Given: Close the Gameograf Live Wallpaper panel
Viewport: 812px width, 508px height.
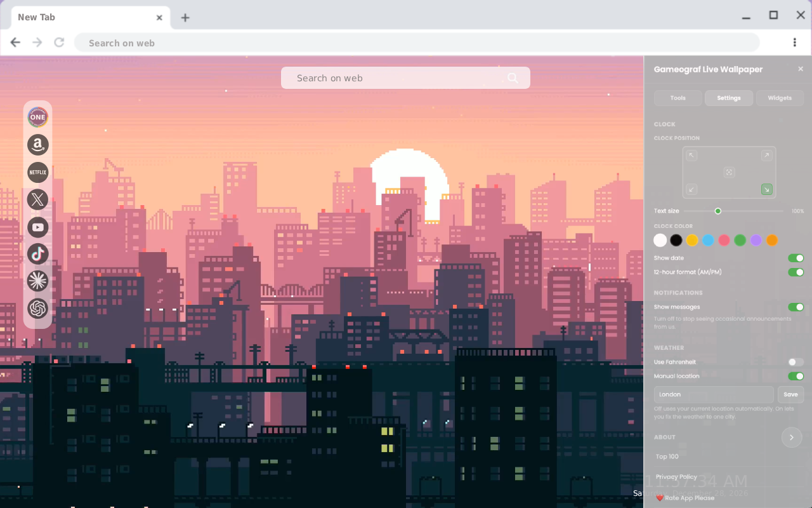Looking at the screenshot, I should click(801, 69).
